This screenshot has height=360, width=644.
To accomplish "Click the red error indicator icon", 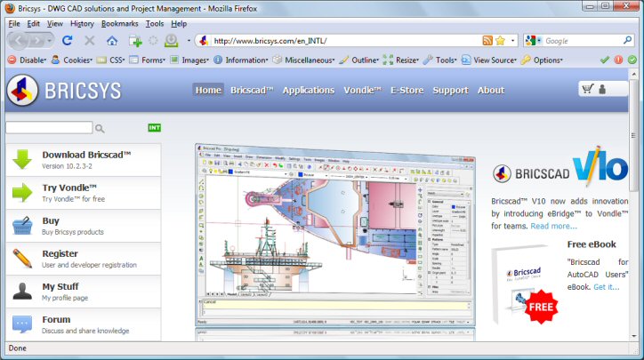I will (618, 60).
